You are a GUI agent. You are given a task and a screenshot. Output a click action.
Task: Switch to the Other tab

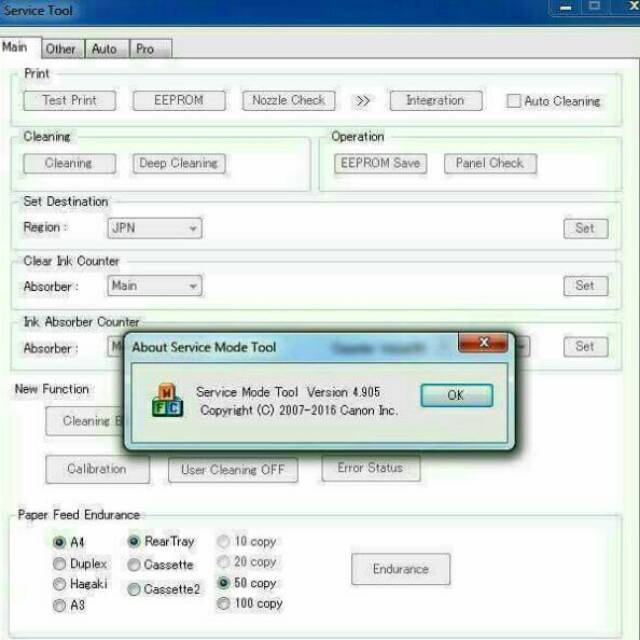coord(60,48)
